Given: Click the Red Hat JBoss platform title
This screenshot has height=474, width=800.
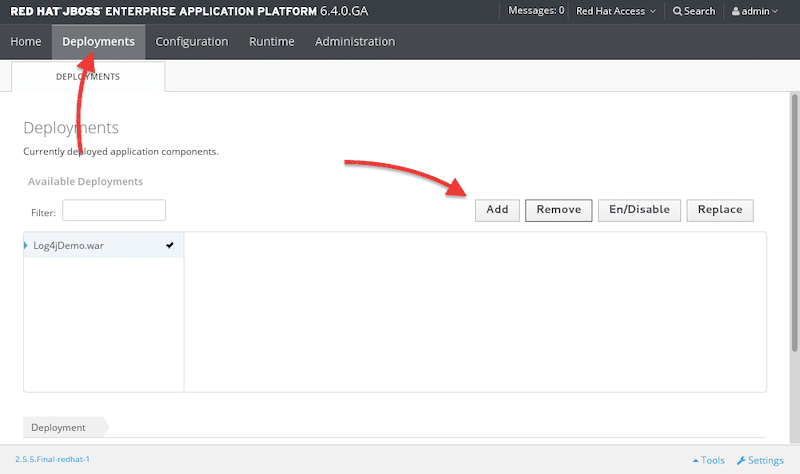Looking at the screenshot, I should coord(189,11).
